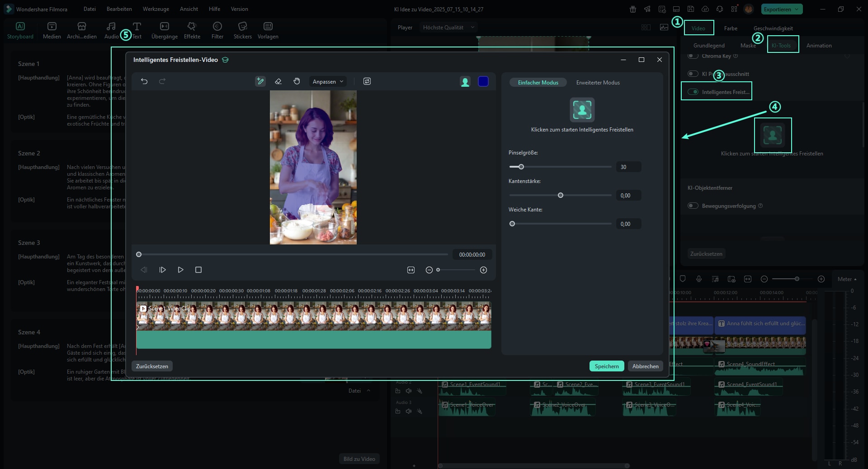Open the Datei menu
868x469 pixels.
point(90,9)
